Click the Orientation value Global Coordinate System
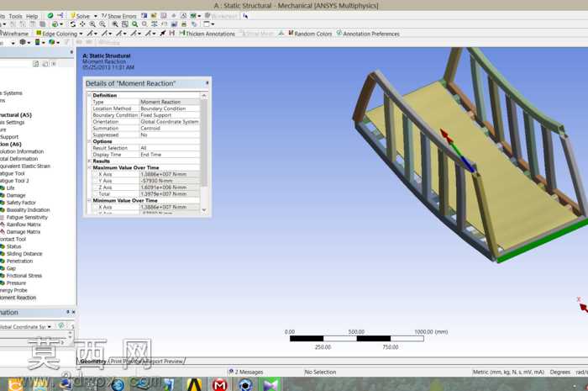This screenshot has width=588, height=391. coord(170,122)
